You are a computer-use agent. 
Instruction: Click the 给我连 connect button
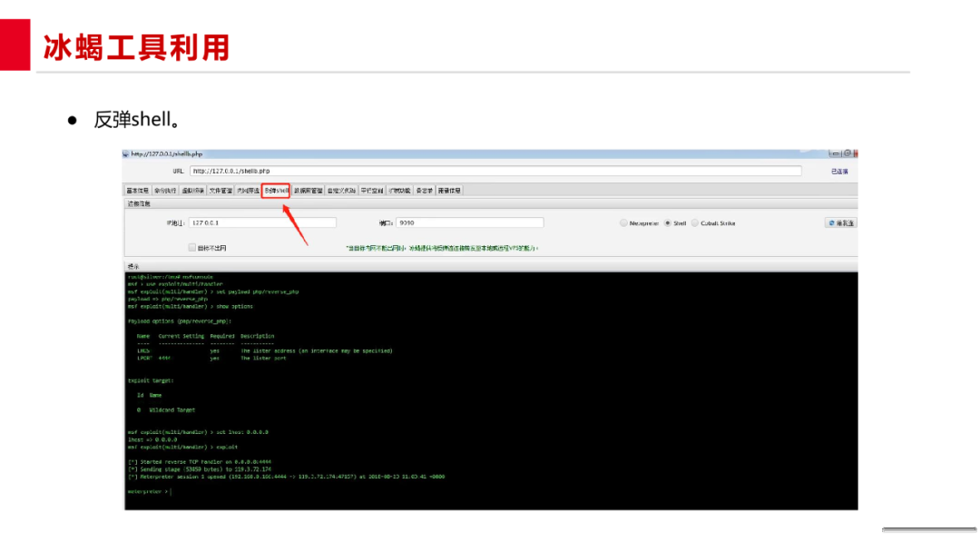pyautogui.click(x=840, y=223)
